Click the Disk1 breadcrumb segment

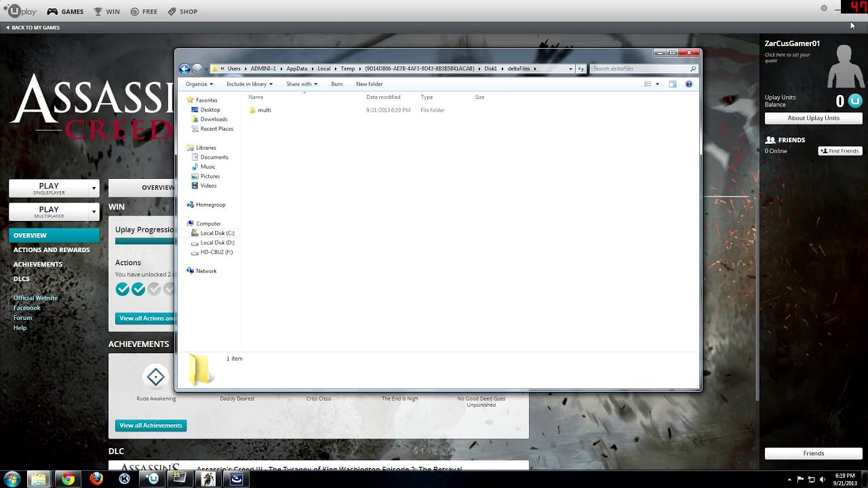tap(491, 68)
